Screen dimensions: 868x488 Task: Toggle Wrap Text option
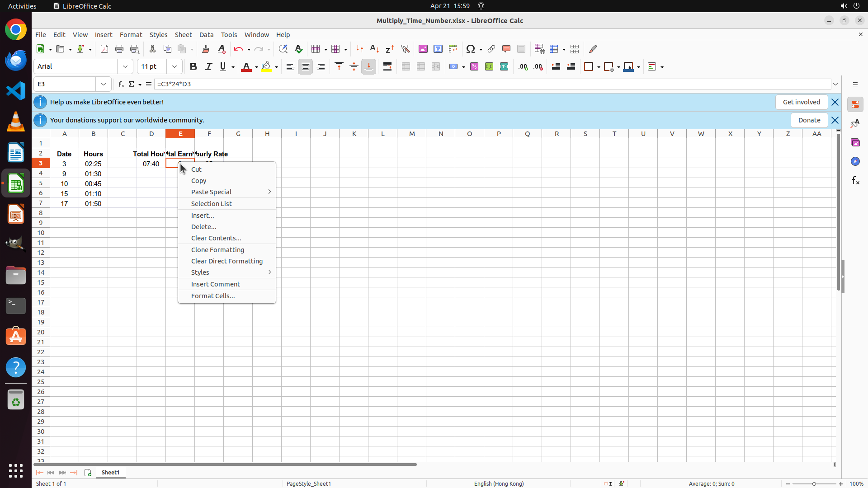point(387,66)
